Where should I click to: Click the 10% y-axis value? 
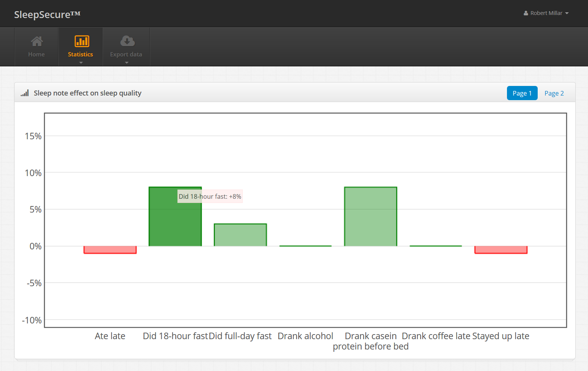click(33, 173)
